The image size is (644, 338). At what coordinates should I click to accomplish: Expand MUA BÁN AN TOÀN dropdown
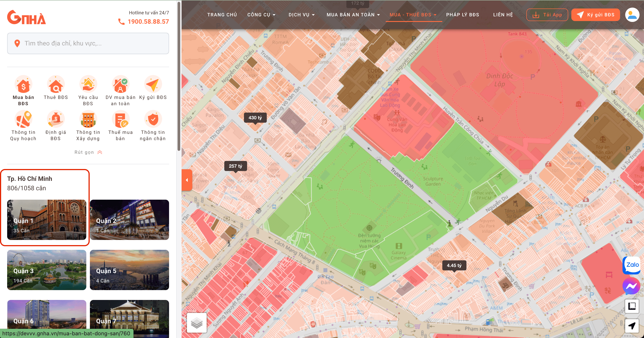click(353, 15)
